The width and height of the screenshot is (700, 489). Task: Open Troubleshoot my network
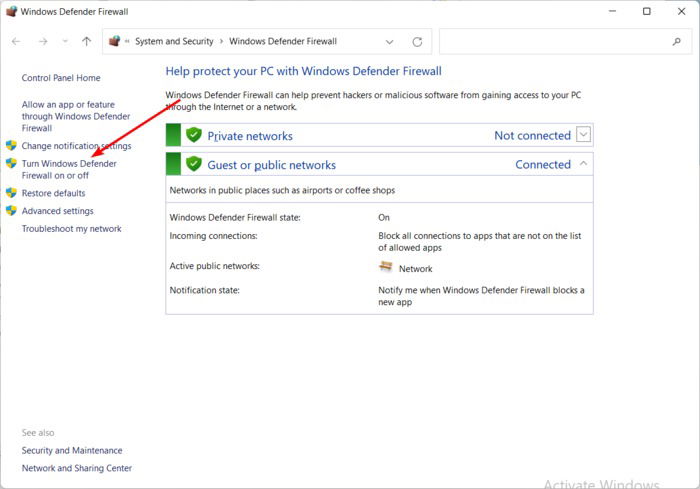71,229
